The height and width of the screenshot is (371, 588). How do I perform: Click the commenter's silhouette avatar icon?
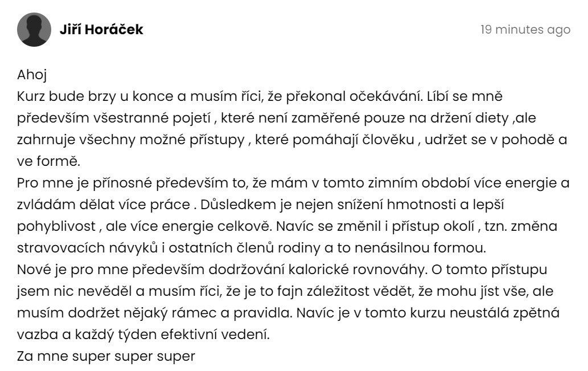(x=34, y=30)
